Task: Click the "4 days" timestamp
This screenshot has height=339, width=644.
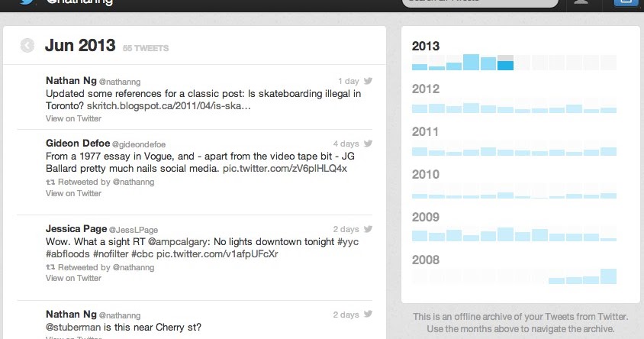Action: (346, 144)
